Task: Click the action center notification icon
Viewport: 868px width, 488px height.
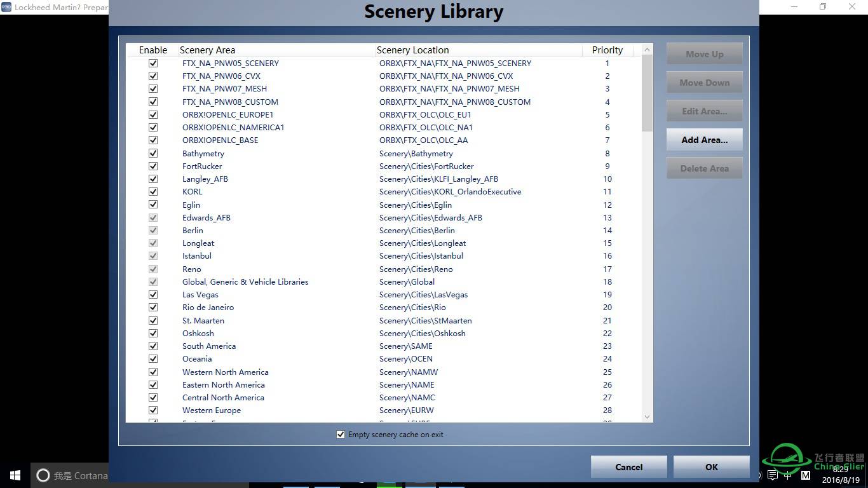Action: tap(773, 475)
